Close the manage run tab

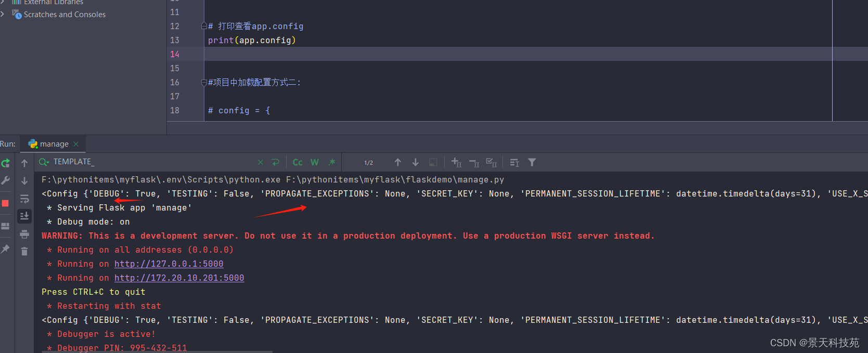coord(76,144)
